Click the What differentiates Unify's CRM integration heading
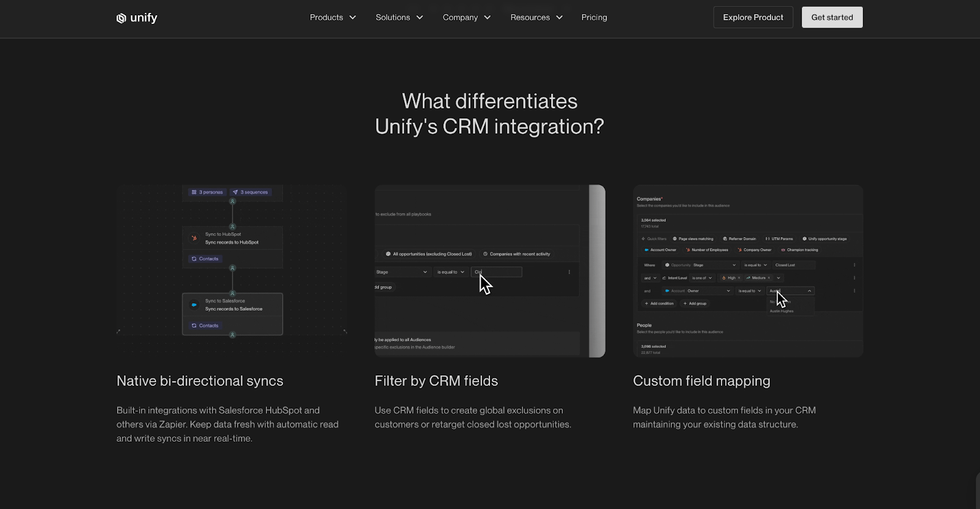The width and height of the screenshot is (980, 509). [489, 114]
